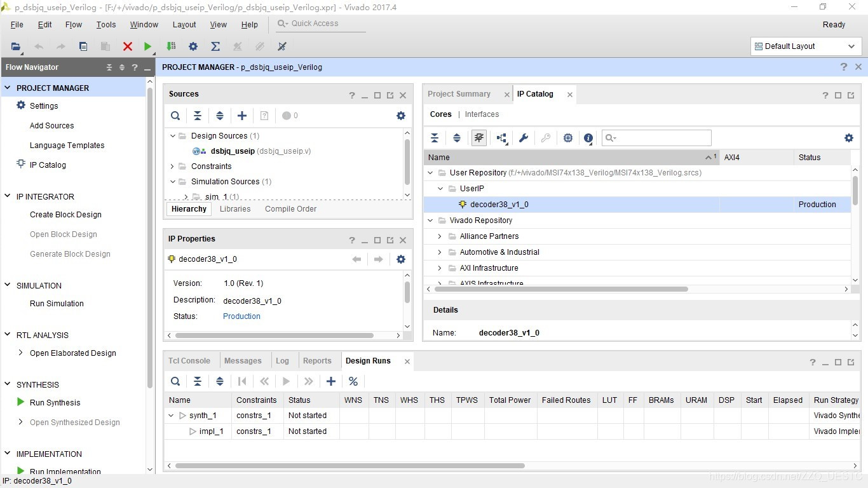Click Run Simulation
Image resolution: width=868 pixels, height=488 pixels.
click(57, 304)
